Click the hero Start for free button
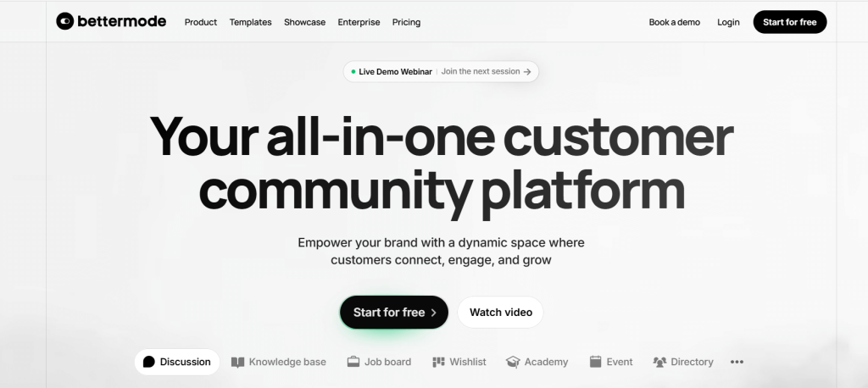868x388 pixels. pos(394,312)
